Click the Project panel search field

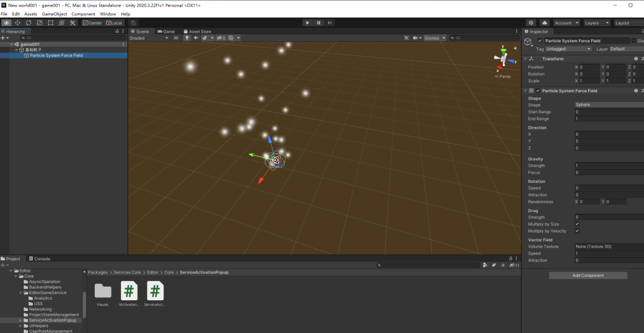pos(428,265)
